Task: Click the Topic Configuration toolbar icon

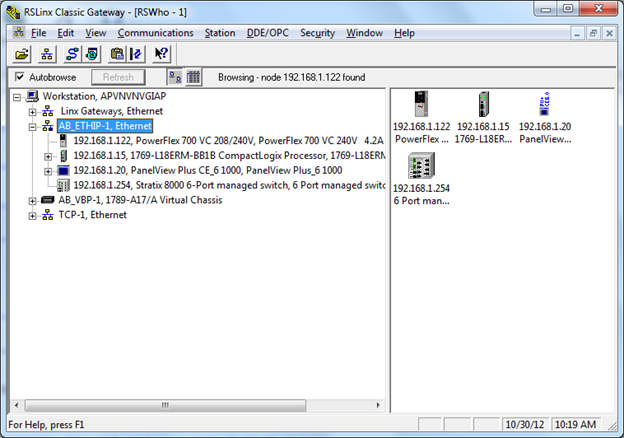Action: click(136, 54)
